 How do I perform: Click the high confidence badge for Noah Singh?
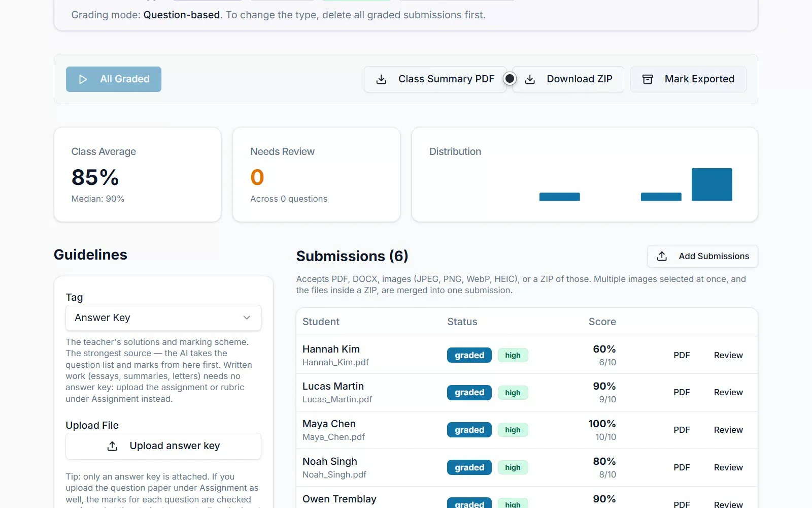tap(513, 467)
